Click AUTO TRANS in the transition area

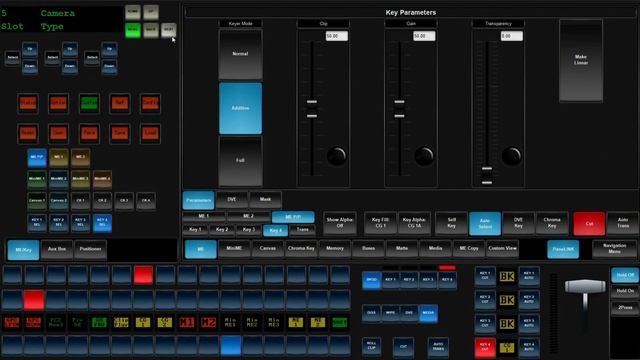pyautogui.click(x=438, y=347)
